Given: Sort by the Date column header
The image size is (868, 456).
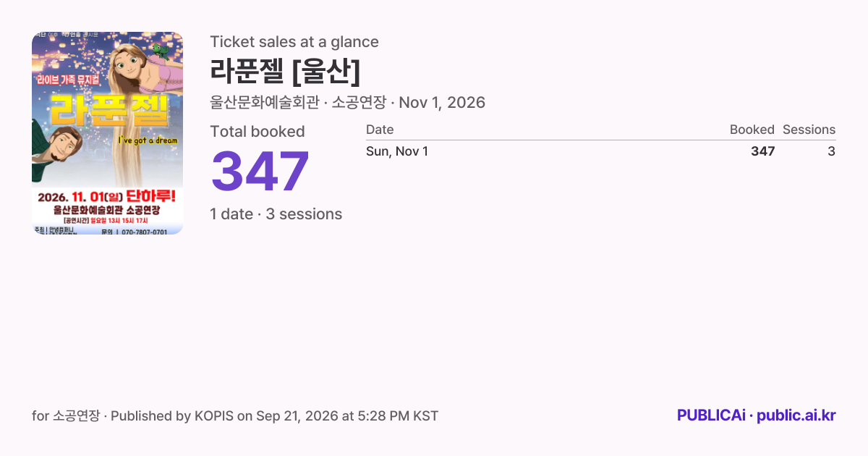Looking at the screenshot, I should click(x=380, y=130).
